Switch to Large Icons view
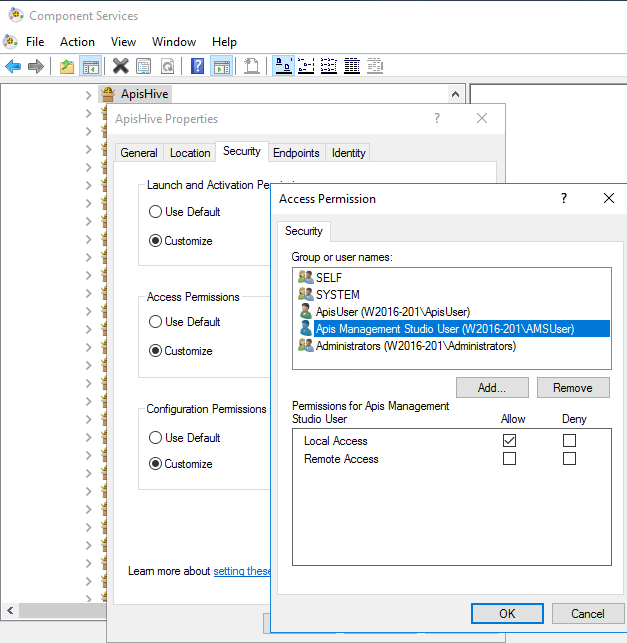 283,66
